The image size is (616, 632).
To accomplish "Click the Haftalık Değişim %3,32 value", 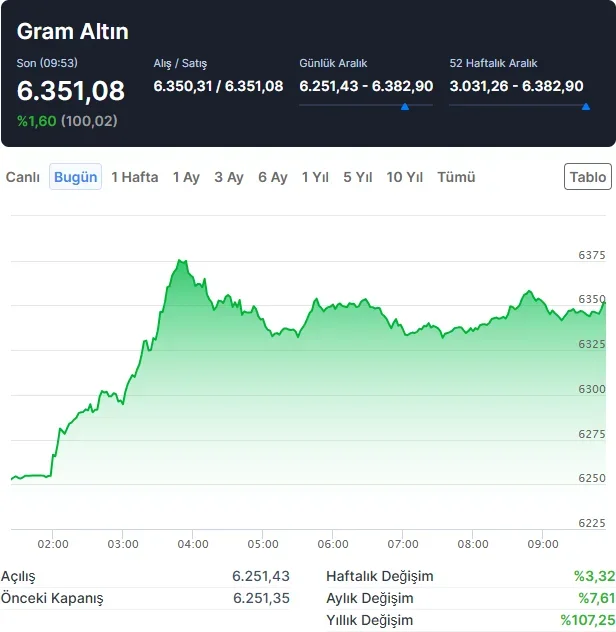I will point(592,576).
